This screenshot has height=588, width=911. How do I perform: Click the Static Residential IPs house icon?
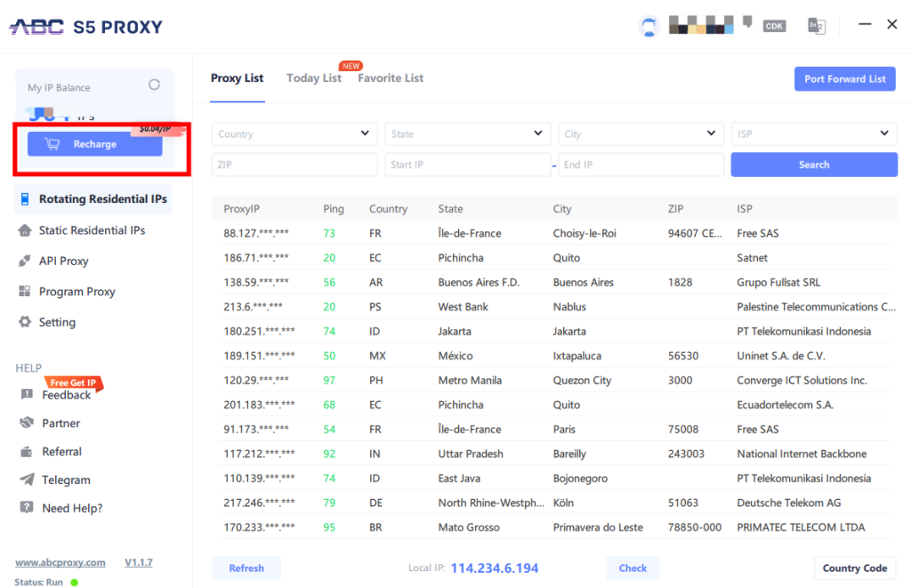(x=24, y=230)
